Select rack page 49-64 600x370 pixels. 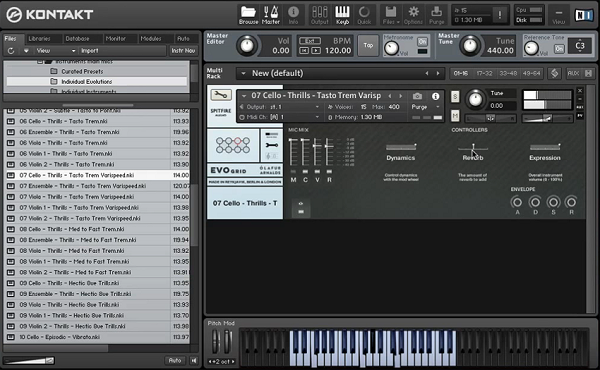(532, 73)
